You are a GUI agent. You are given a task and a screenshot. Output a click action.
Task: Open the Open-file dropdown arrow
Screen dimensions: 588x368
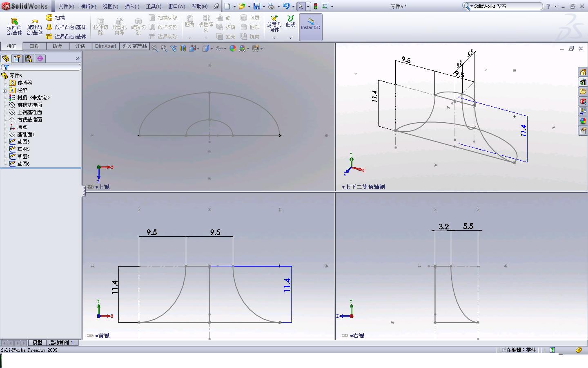pos(249,7)
